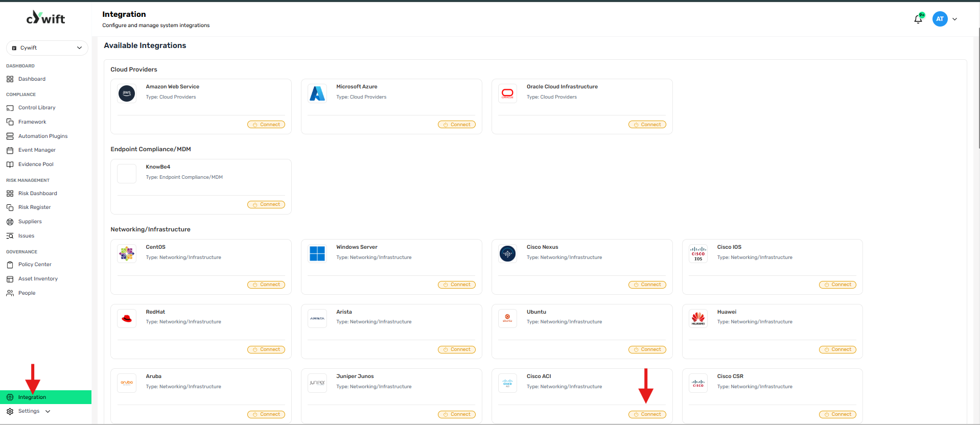Click the CentOS logo icon
980x425 pixels.
coord(127,254)
